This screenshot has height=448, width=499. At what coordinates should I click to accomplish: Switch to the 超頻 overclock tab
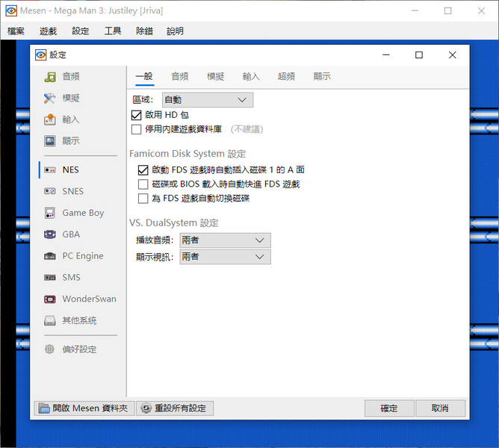pos(286,77)
